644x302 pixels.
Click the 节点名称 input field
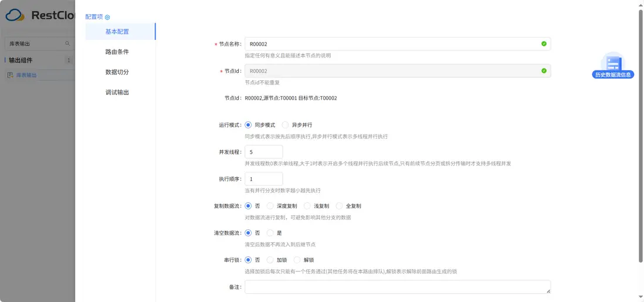398,43
